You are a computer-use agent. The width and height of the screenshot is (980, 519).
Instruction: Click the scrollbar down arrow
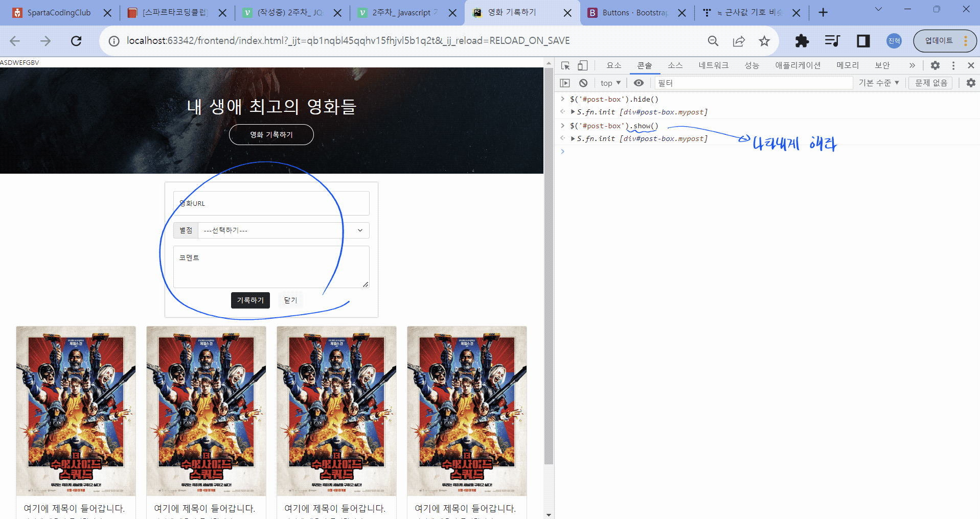tap(549, 514)
